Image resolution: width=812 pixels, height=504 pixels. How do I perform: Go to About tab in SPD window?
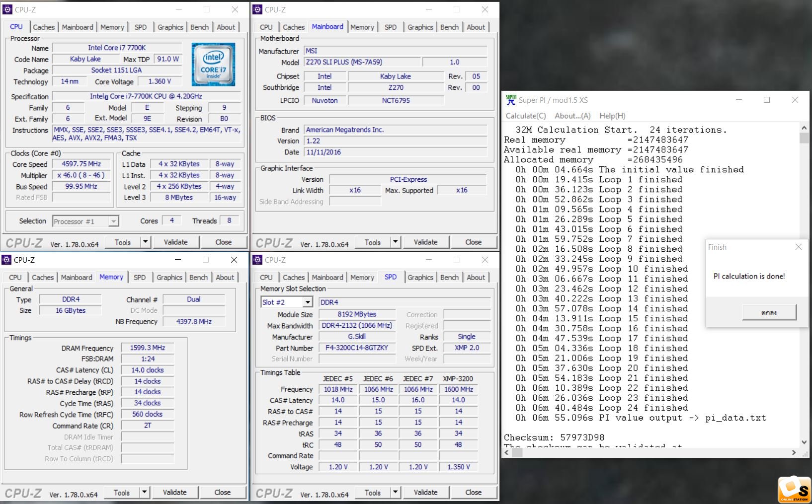pyautogui.click(x=476, y=278)
